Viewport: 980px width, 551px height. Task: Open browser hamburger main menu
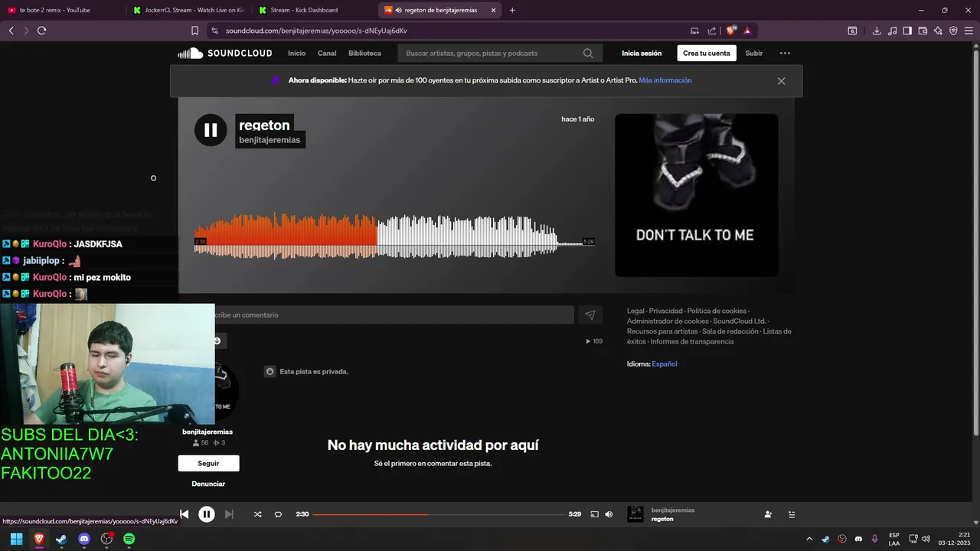click(x=969, y=31)
